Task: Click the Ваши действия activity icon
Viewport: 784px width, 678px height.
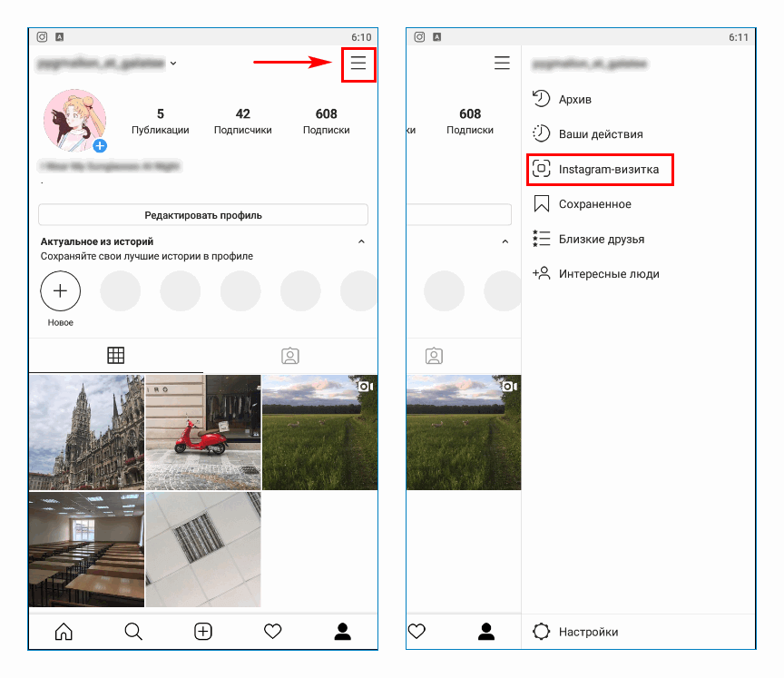Action: coord(541,133)
